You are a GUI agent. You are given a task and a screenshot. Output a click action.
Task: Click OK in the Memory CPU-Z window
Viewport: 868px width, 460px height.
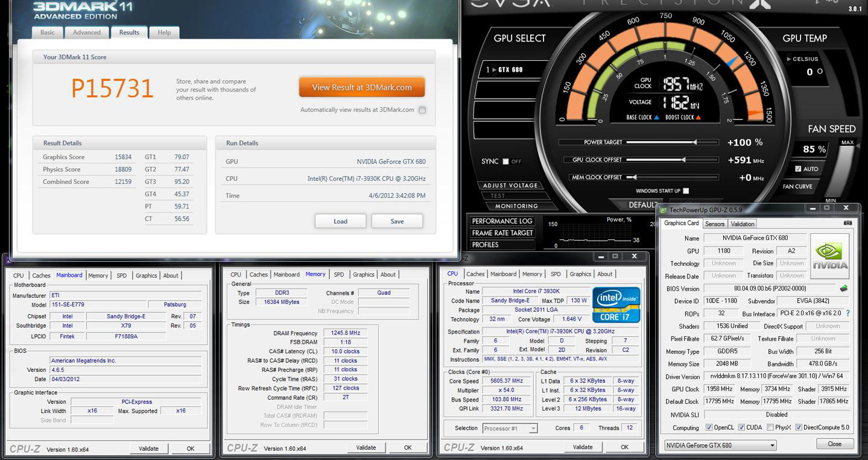point(408,447)
